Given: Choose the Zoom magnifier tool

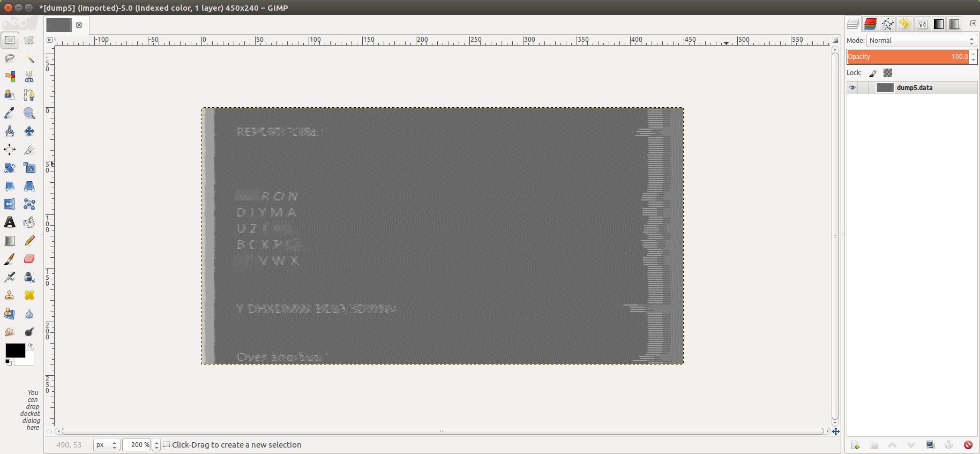Looking at the screenshot, I should (x=29, y=113).
